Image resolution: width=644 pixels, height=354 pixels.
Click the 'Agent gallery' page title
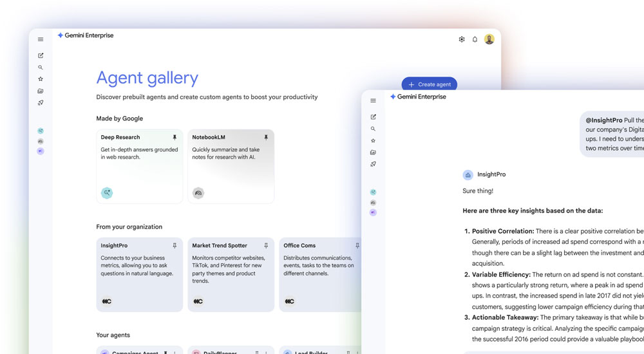pos(147,78)
